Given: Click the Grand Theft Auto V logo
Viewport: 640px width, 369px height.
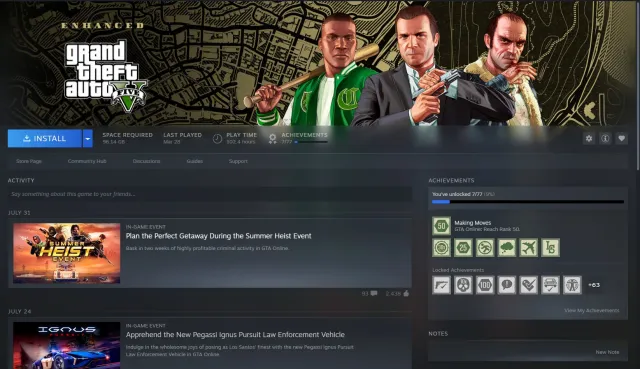Looking at the screenshot, I should [106, 76].
